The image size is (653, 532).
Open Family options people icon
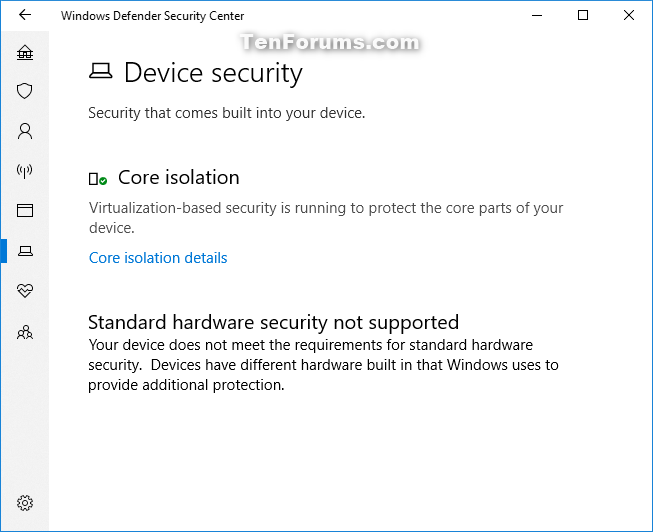[25, 332]
